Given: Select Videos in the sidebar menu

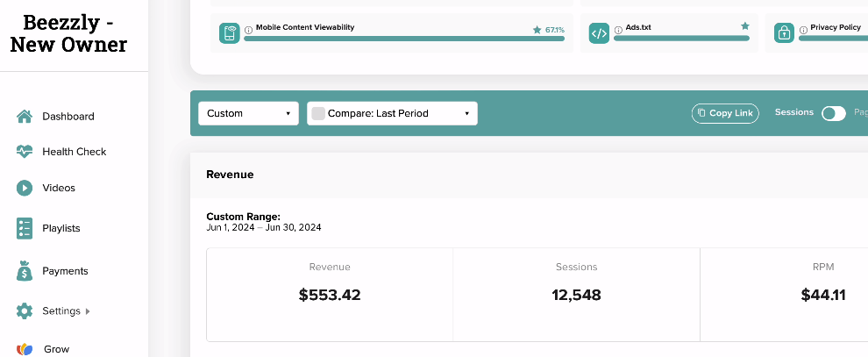Looking at the screenshot, I should 59,188.
